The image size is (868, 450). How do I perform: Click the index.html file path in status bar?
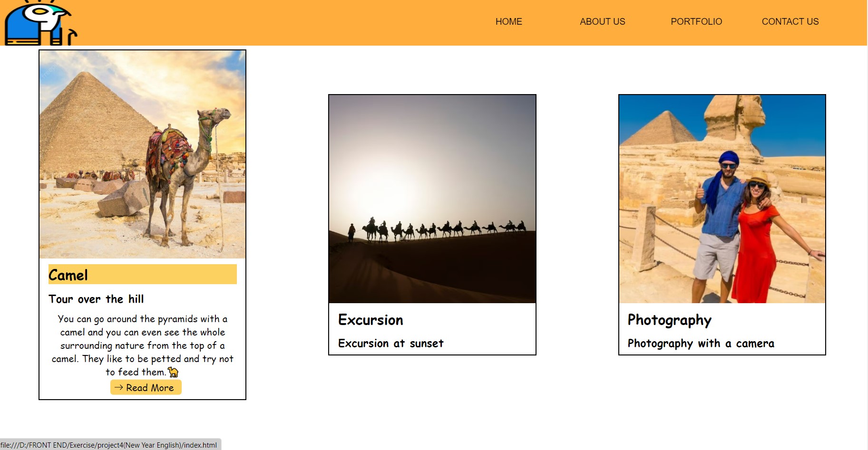(109, 445)
